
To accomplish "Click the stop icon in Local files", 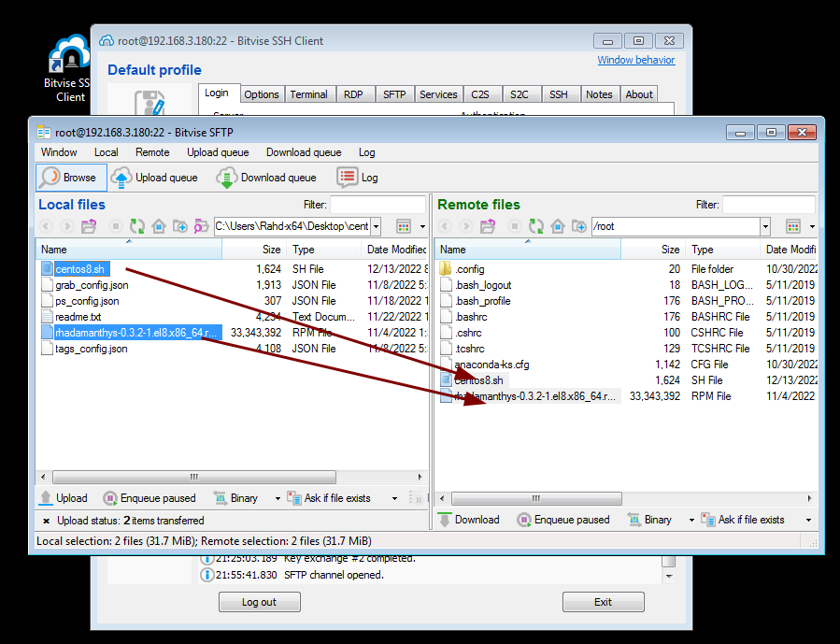I will 115,226.
